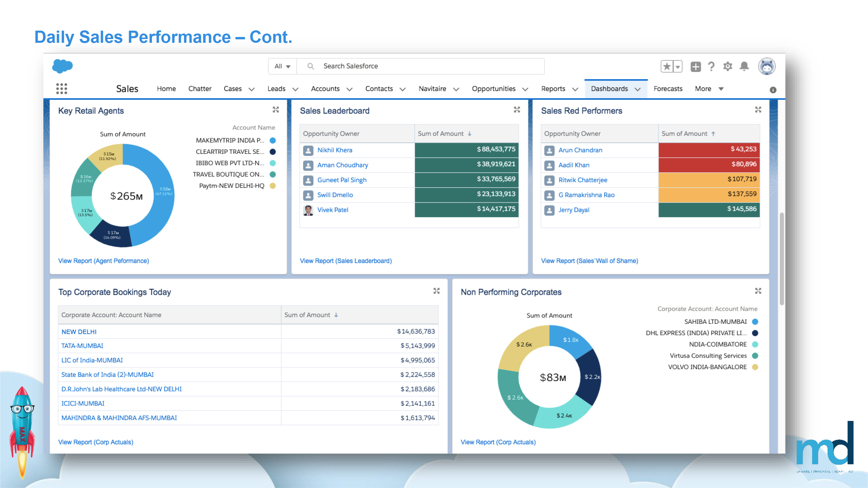Click the Favorites star icon
This screenshot has height=488, width=868.
[x=667, y=66]
